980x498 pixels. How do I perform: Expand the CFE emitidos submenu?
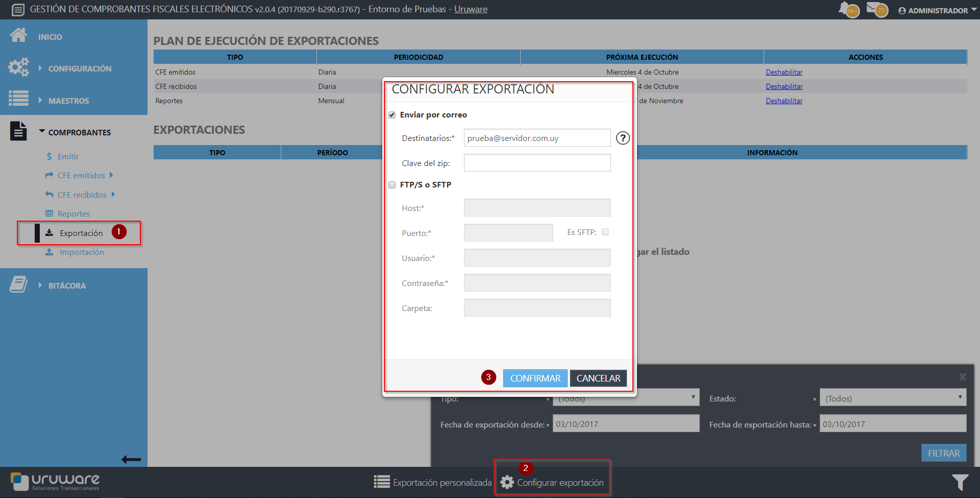tap(81, 175)
